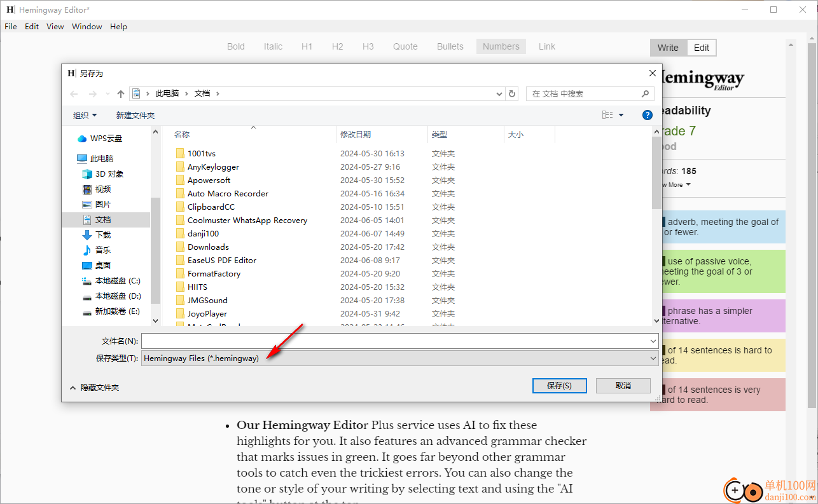
Task: Select the AnyKeylogger folder
Action: (x=213, y=167)
